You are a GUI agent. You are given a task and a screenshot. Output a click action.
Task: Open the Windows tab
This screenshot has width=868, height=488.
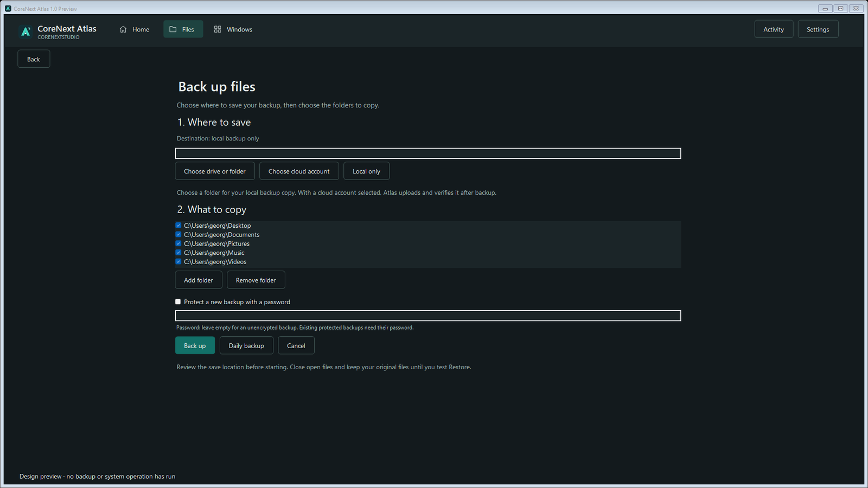(233, 29)
